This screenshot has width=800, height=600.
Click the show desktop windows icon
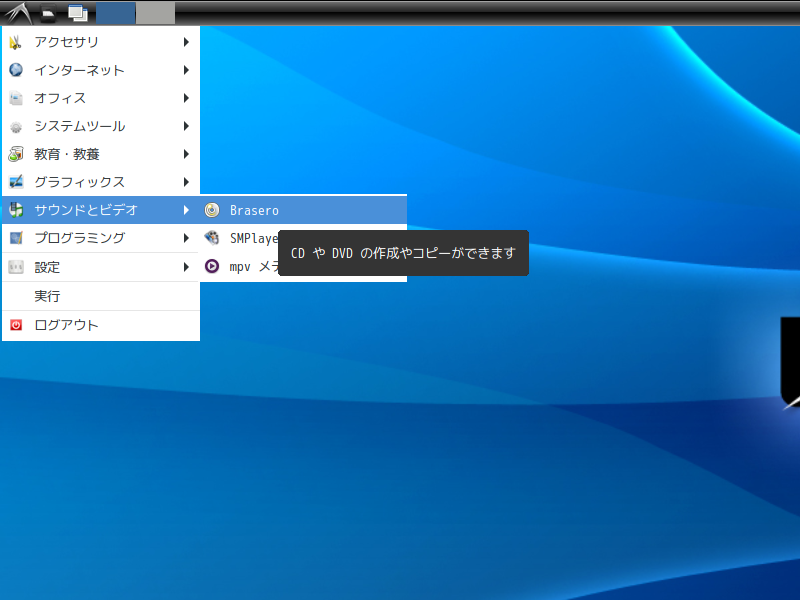78,13
